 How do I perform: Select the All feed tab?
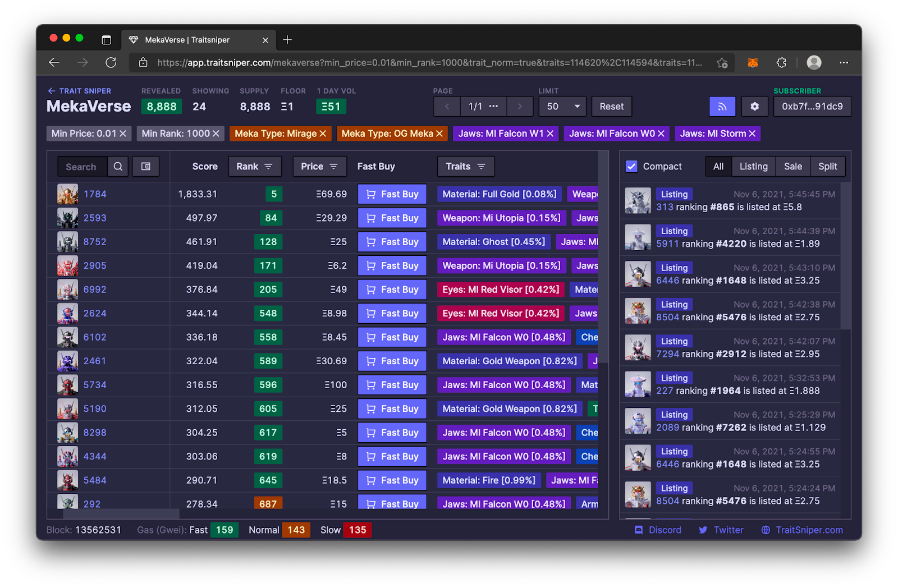[718, 167]
